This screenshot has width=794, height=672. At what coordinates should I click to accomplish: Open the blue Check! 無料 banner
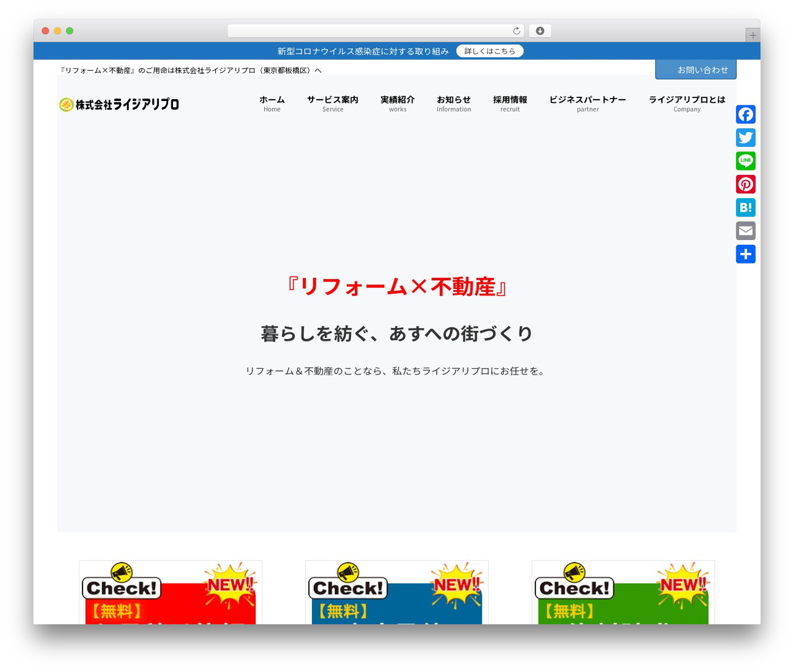pos(397,593)
